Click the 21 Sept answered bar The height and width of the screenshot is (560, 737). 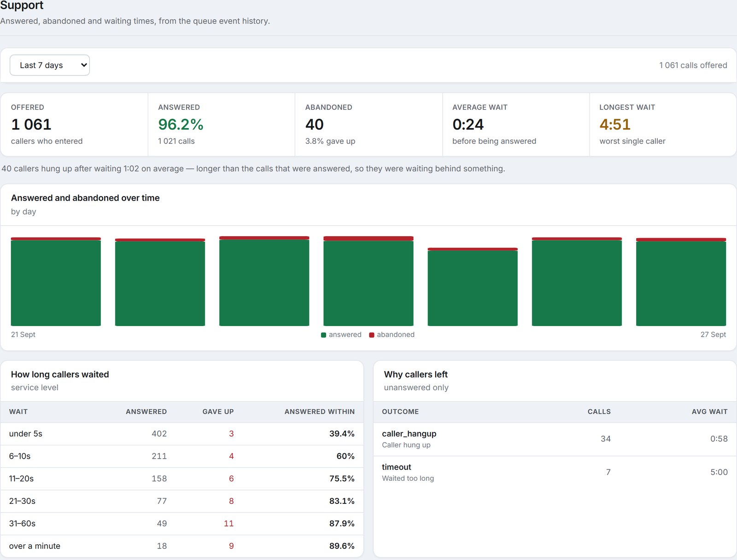click(x=56, y=283)
